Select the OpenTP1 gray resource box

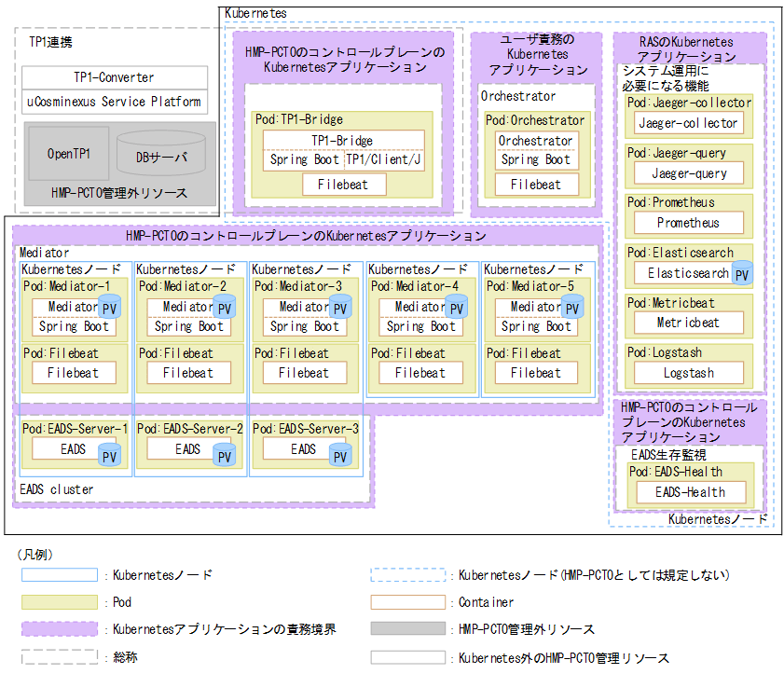tap(69, 153)
